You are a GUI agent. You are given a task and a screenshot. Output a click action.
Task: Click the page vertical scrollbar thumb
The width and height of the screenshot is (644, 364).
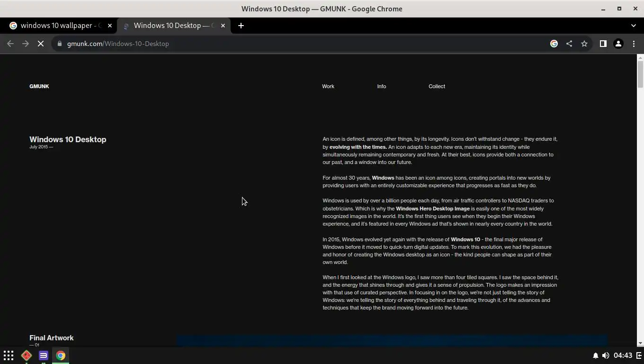pyautogui.click(x=640, y=74)
